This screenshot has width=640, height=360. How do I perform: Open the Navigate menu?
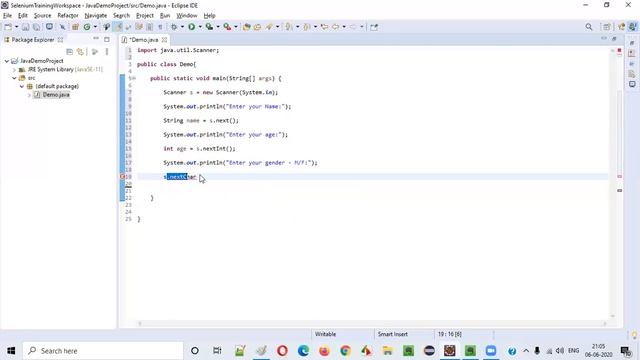(96, 16)
